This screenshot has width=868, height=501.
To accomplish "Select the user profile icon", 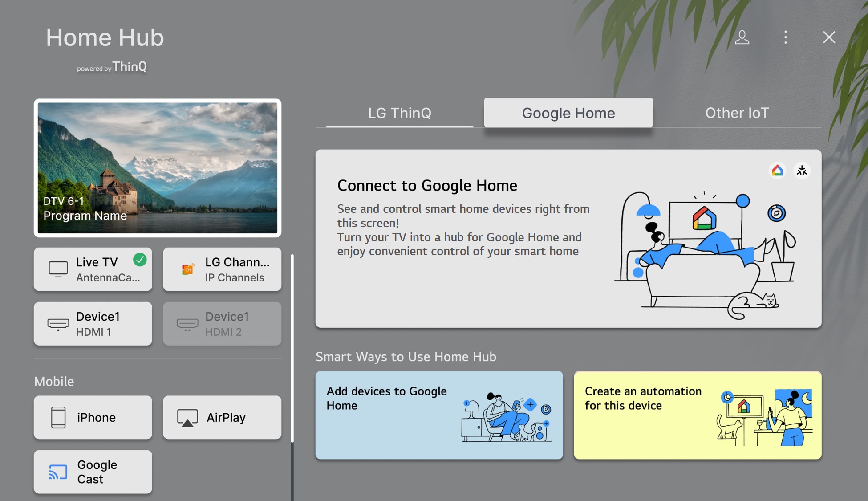I will tap(743, 37).
